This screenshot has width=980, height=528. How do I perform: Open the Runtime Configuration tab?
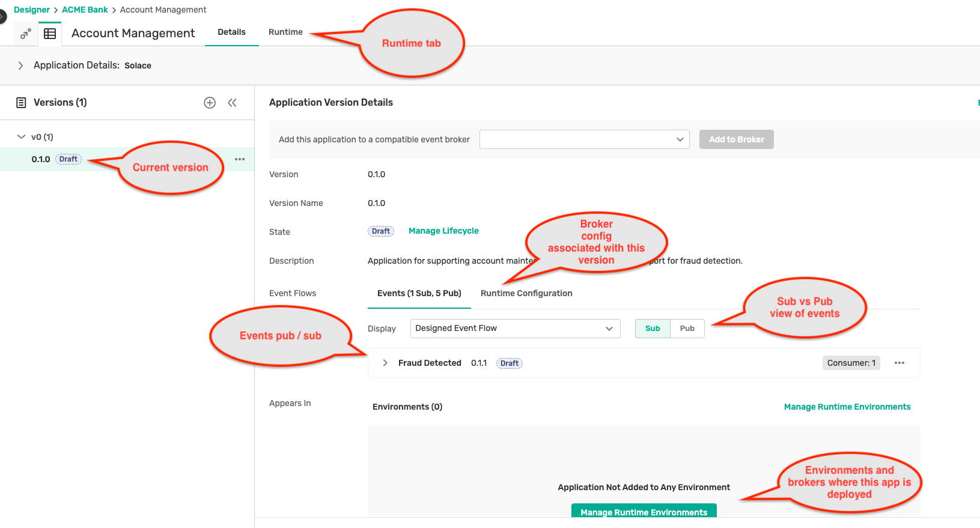[x=526, y=293]
